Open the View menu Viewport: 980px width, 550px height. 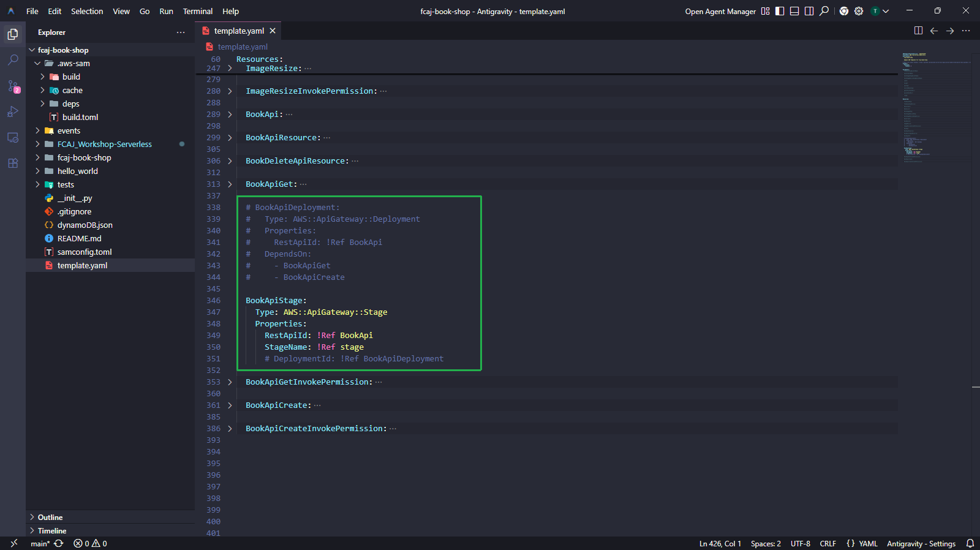(121, 11)
